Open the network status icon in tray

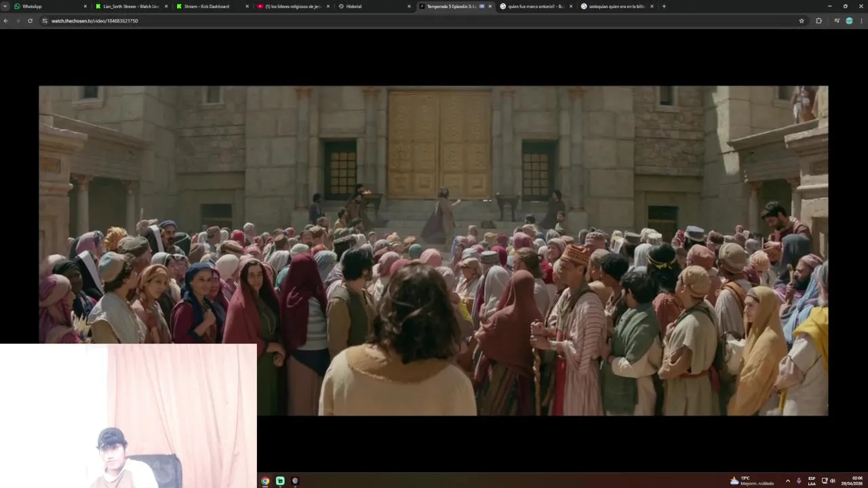click(x=825, y=481)
